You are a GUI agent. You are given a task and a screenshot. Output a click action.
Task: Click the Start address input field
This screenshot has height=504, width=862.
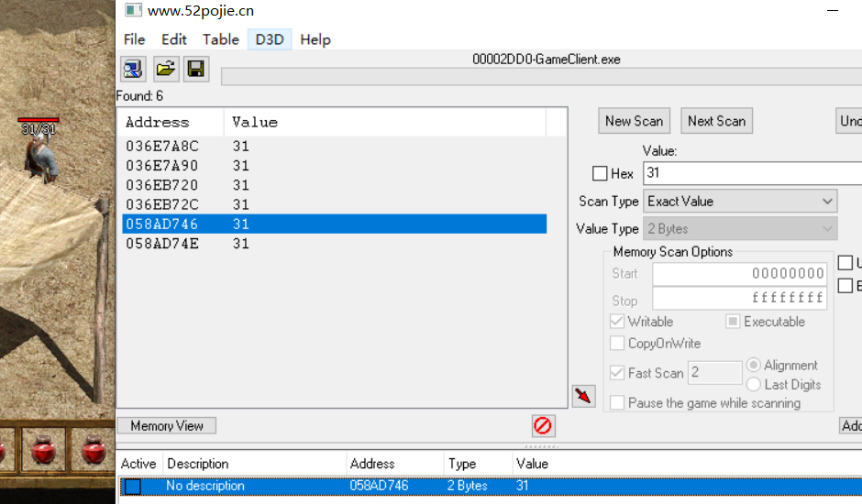739,274
